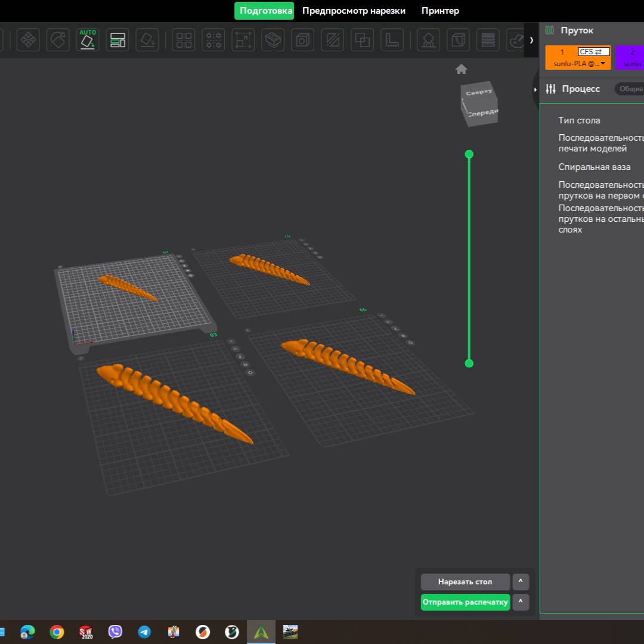Toggle the Общие process mode switch
The image size is (644, 644).
pyautogui.click(x=630, y=89)
